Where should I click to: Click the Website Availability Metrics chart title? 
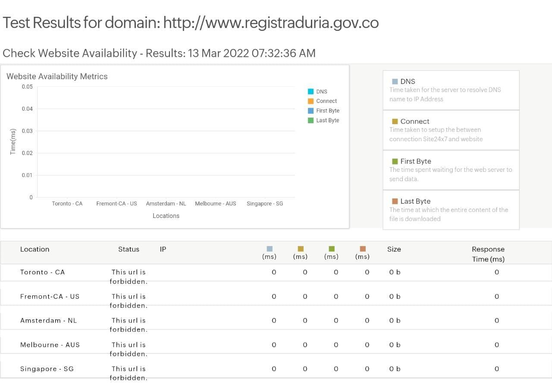[57, 77]
